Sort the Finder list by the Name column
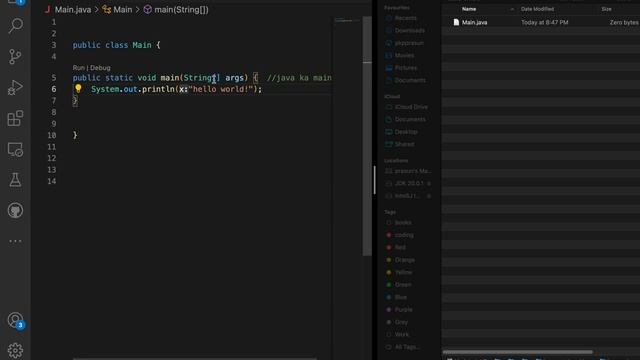 click(x=469, y=9)
